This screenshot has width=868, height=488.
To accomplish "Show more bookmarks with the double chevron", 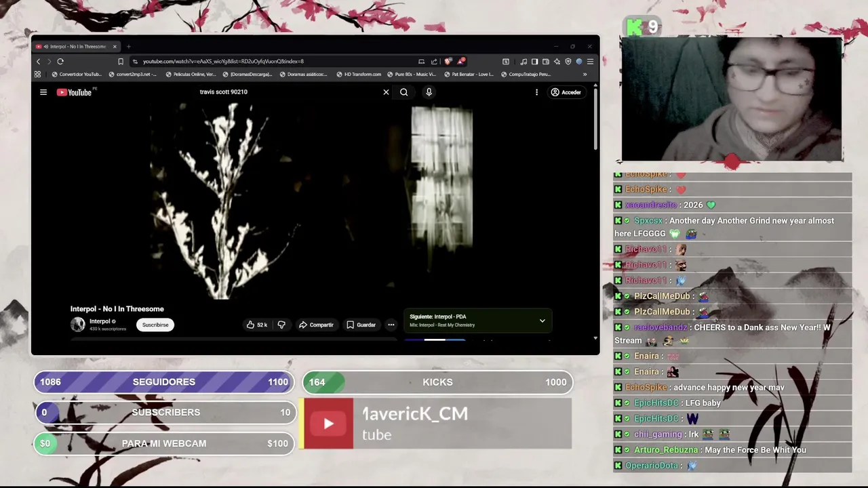I will tap(585, 75).
